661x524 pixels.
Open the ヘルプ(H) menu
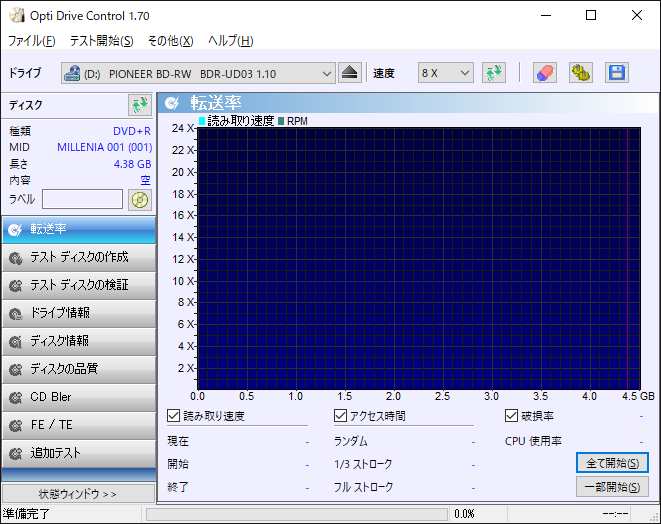coord(231,41)
